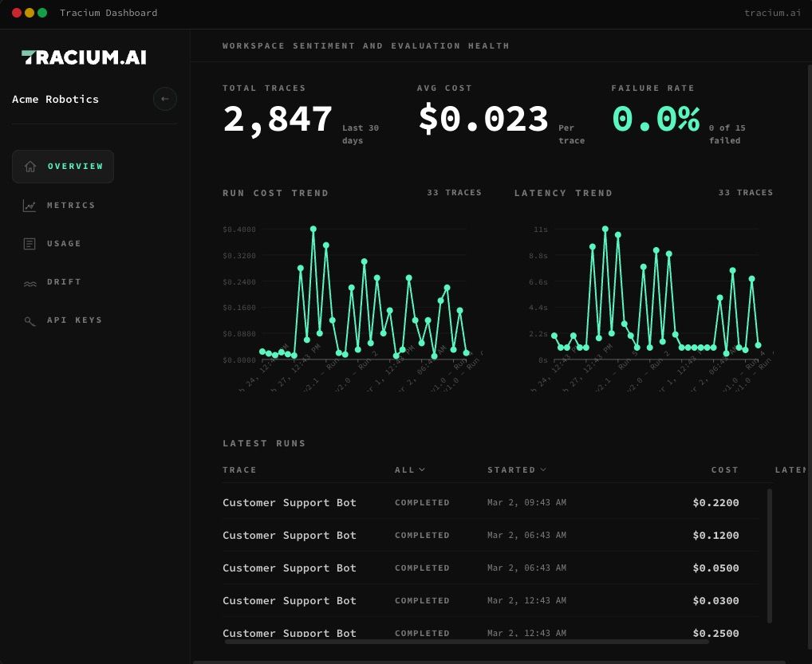Click the Usage document icon
The width and height of the screenshot is (812, 664).
click(30, 244)
